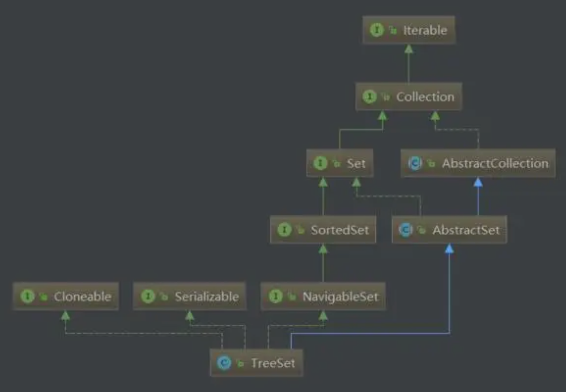Select the Collection node label
The height and width of the screenshot is (392, 566).
[x=425, y=97]
